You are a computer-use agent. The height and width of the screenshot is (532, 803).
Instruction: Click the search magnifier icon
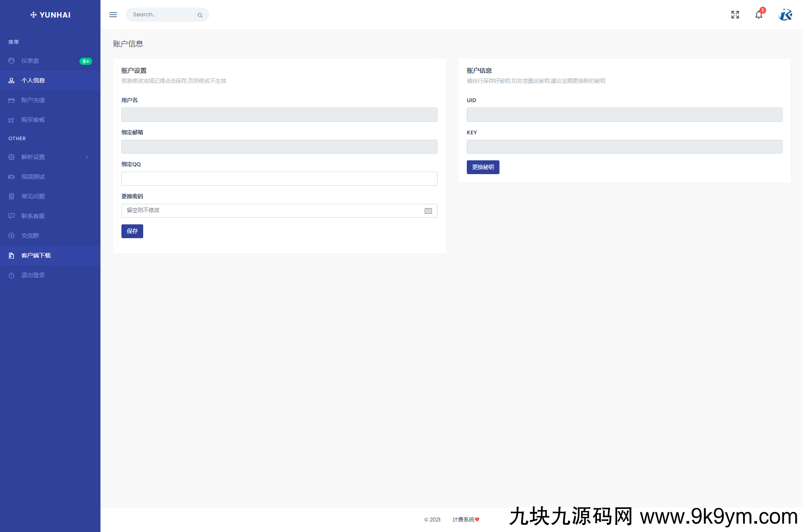[200, 15]
